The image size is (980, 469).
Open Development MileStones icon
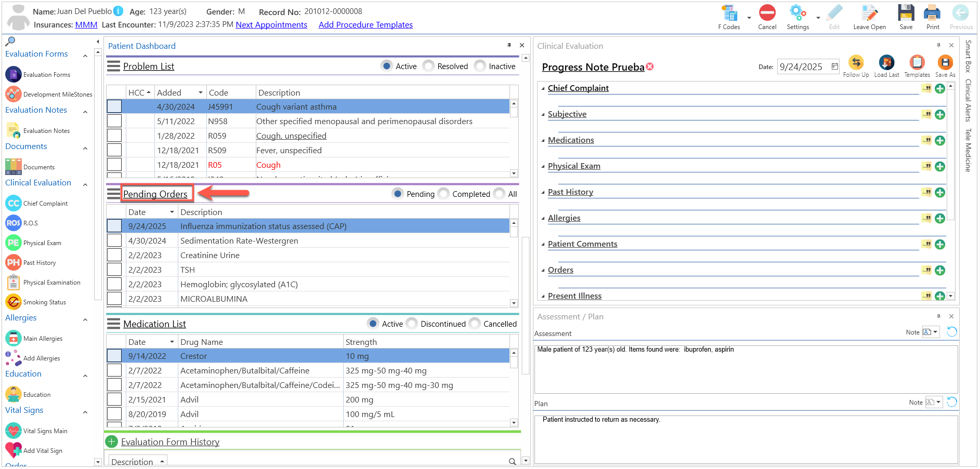coord(13,94)
